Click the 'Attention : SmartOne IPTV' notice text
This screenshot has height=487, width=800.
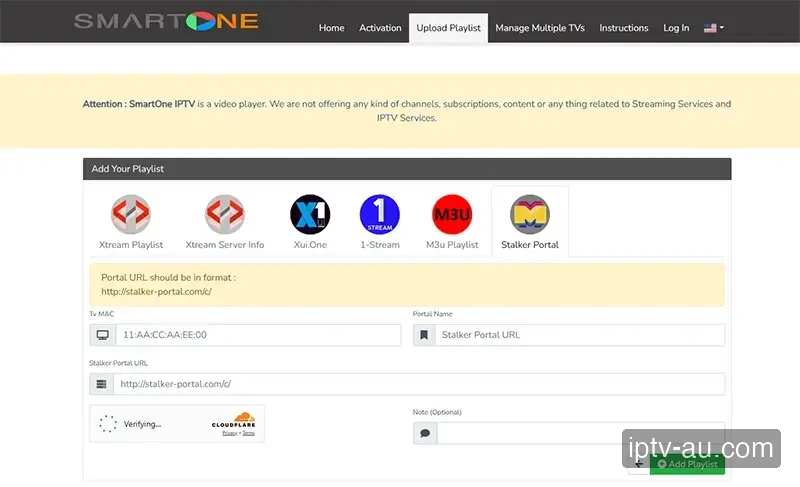[x=139, y=104]
